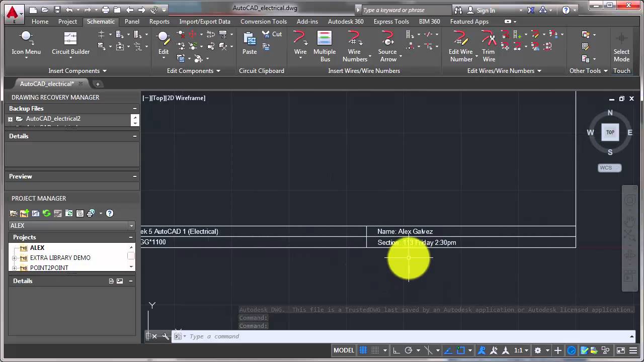Viewport: 644px width, 362px height.
Task: Select the Wire tool
Action: [300, 43]
